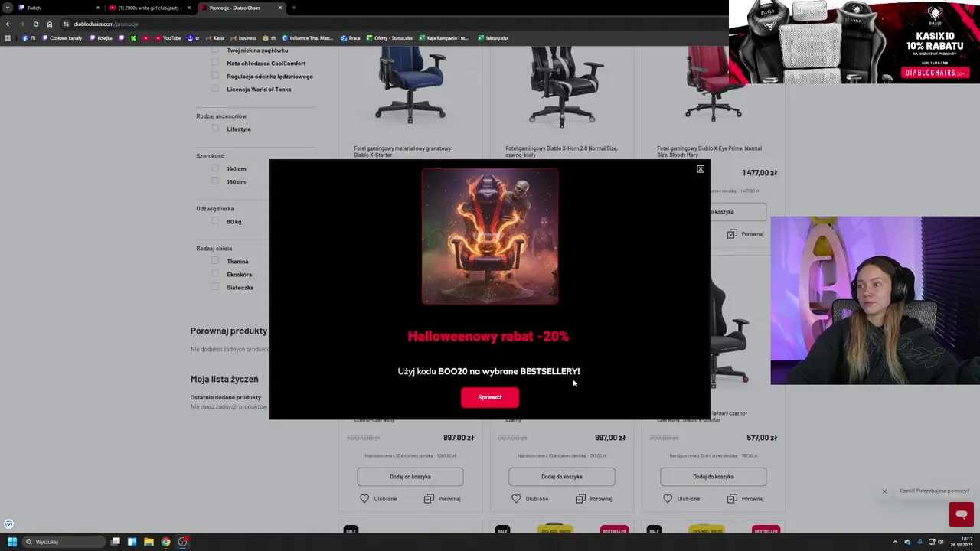Viewport: 980px width, 551px height.
Task: Reload the current page
Action: pyautogui.click(x=35, y=24)
